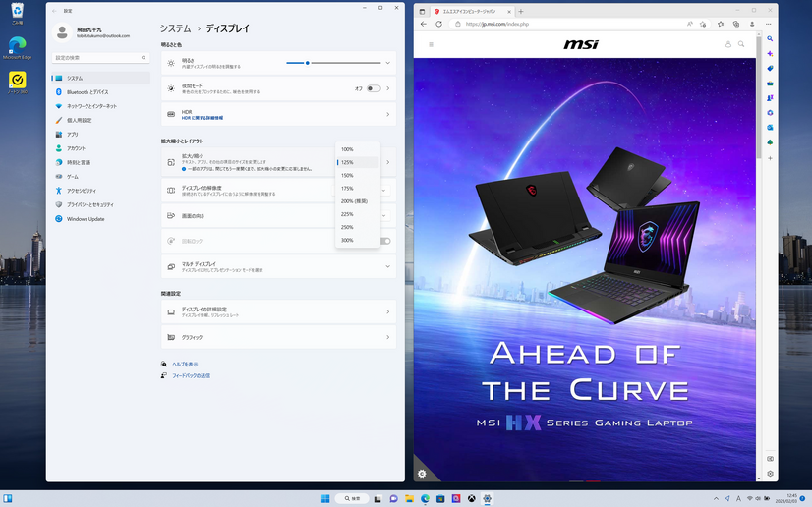Select 175% scale option
Screen dimensions: 812x507
pyautogui.click(x=358, y=189)
